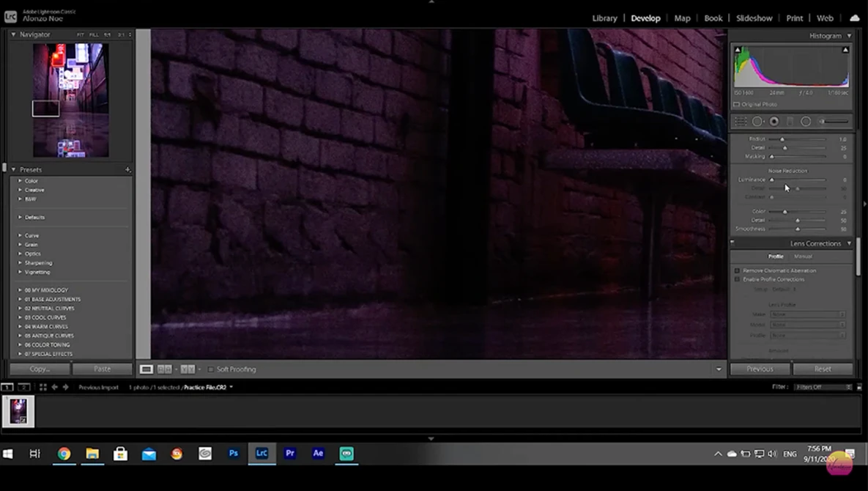Add a new preset with plus icon
The height and width of the screenshot is (491, 868).
[127, 169]
